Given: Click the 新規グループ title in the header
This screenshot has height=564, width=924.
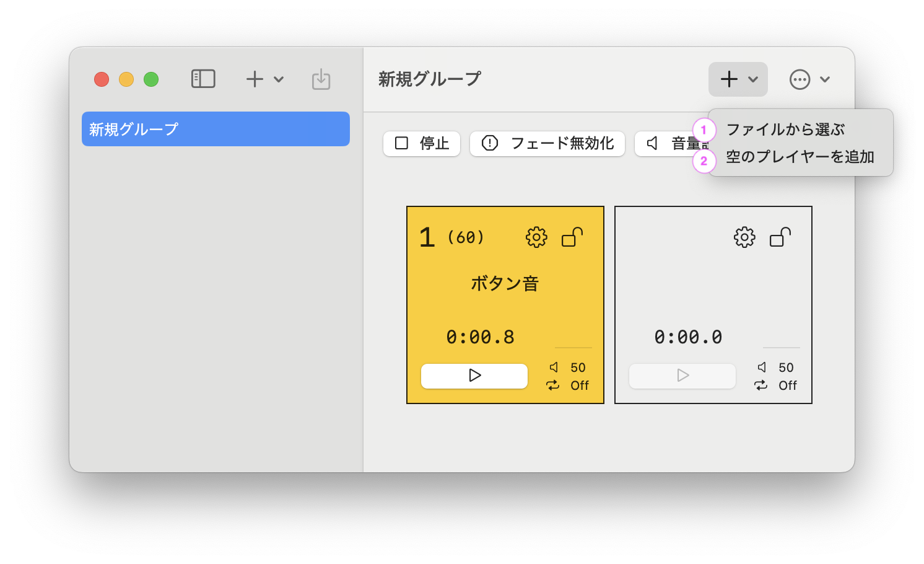Looking at the screenshot, I should point(429,79).
